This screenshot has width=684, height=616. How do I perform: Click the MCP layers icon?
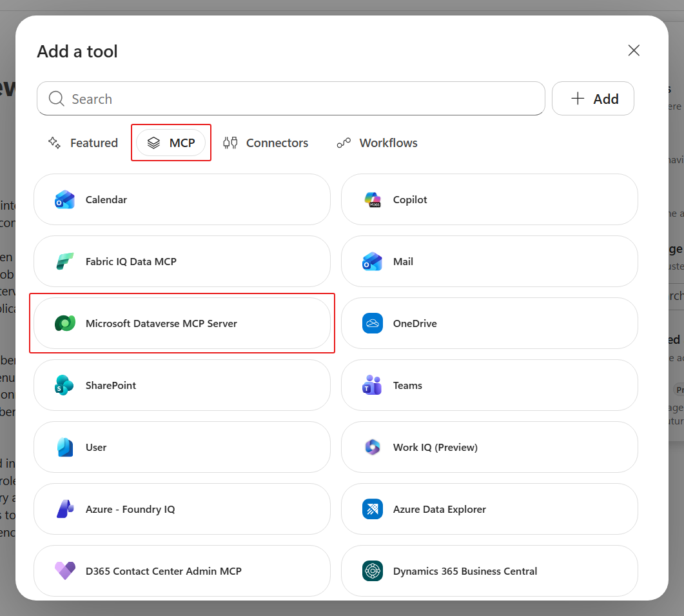pyautogui.click(x=153, y=143)
